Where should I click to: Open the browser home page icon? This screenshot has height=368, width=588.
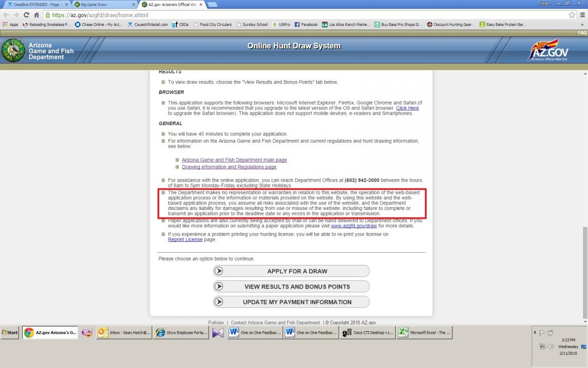point(36,15)
